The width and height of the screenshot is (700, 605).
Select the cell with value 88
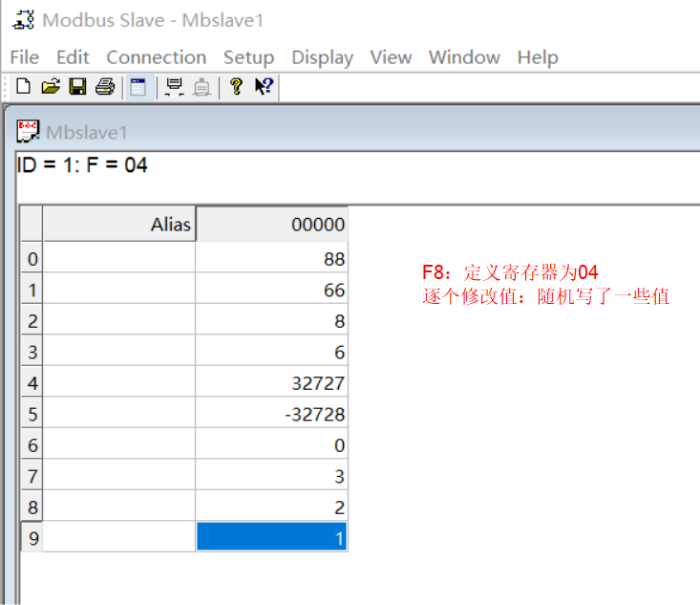pyautogui.click(x=272, y=258)
